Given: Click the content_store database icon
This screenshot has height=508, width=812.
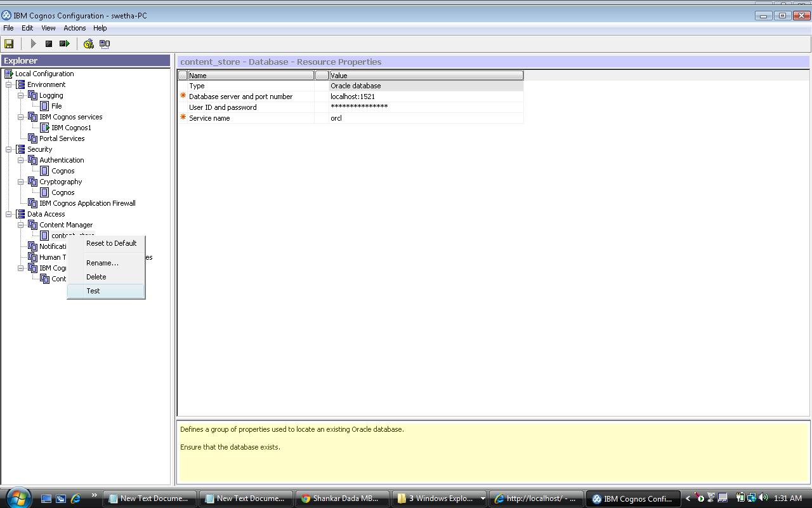Looking at the screenshot, I should (44, 236).
